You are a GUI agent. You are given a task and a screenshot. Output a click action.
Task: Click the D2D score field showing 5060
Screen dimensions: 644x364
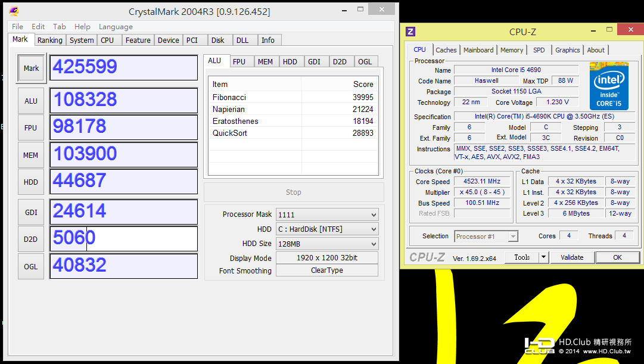(124, 239)
